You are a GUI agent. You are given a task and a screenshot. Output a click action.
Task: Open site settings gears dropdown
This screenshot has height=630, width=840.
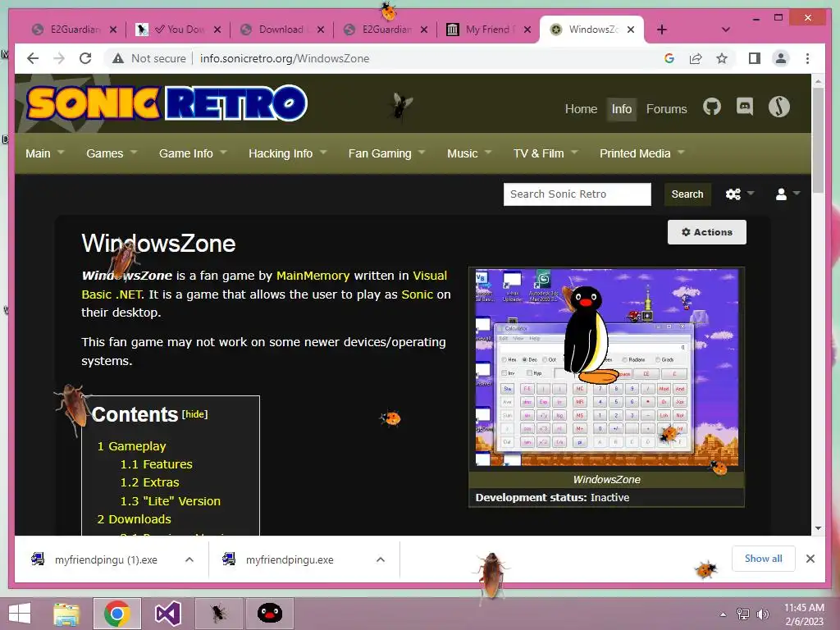pyautogui.click(x=740, y=194)
